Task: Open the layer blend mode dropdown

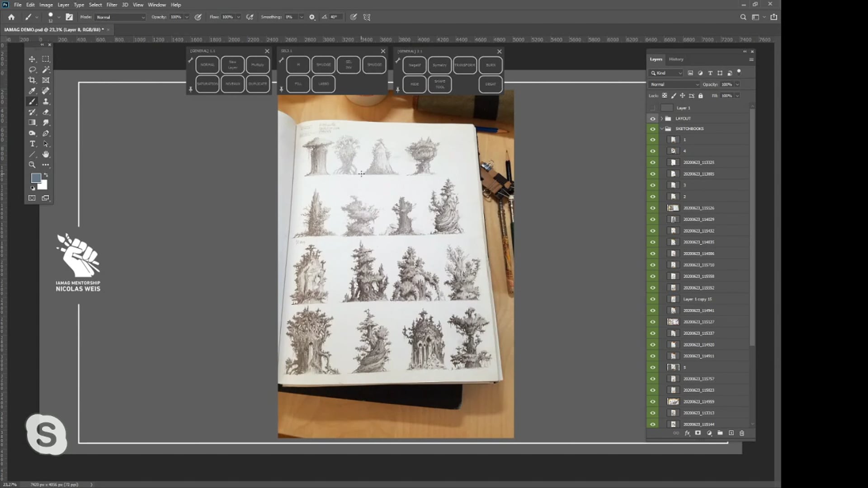Action: tap(674, 84)
